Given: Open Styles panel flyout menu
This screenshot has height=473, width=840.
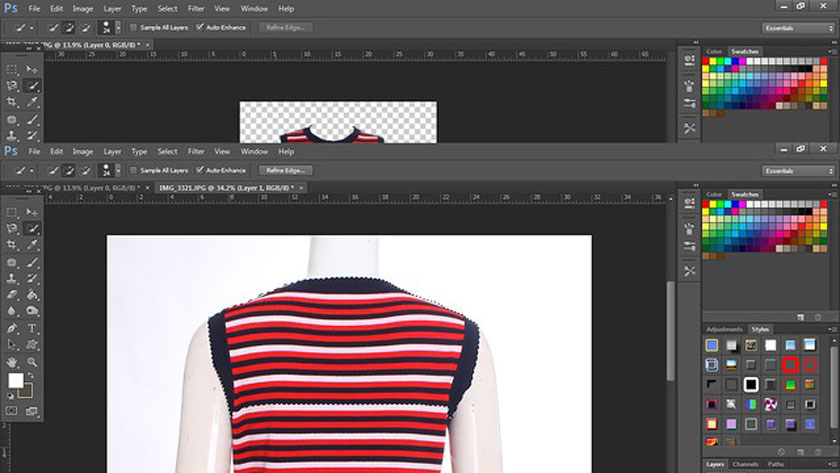Looking at the screenshot, I should click(x=832, y=329).
